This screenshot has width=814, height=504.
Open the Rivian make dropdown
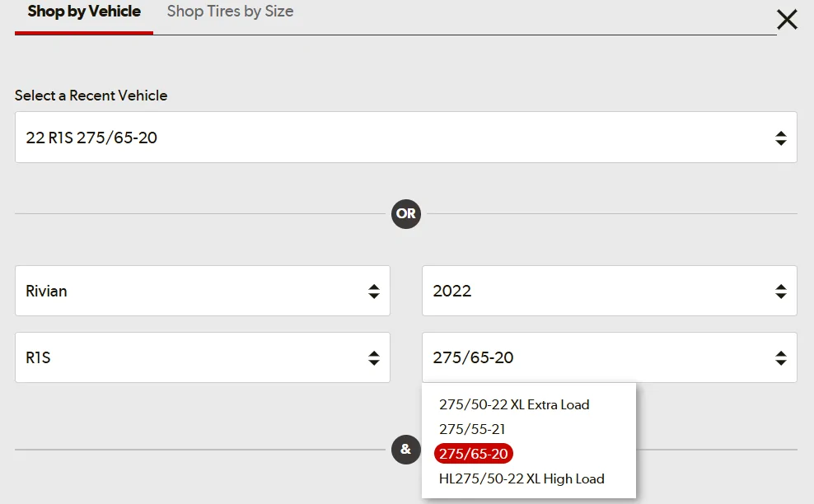coord(203,291)
